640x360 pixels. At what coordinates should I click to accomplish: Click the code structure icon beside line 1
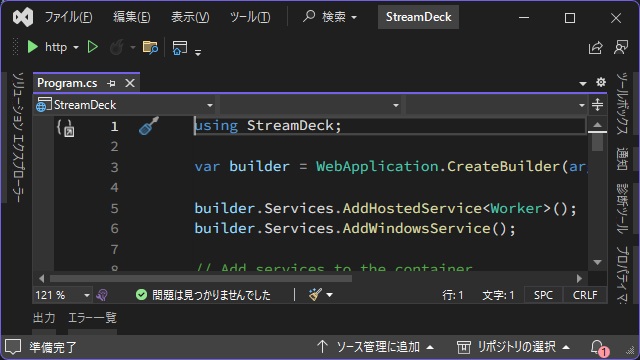65,128
